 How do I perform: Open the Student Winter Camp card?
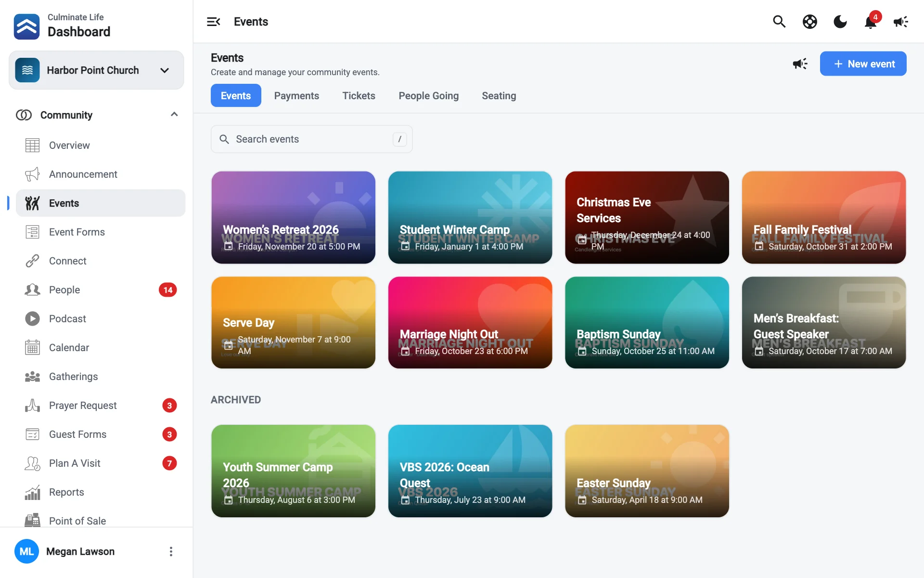(x=470, y=217)
